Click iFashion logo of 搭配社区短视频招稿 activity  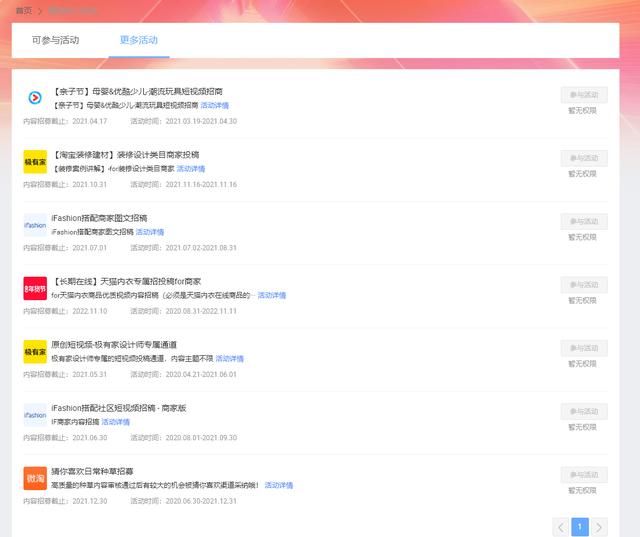35,415
